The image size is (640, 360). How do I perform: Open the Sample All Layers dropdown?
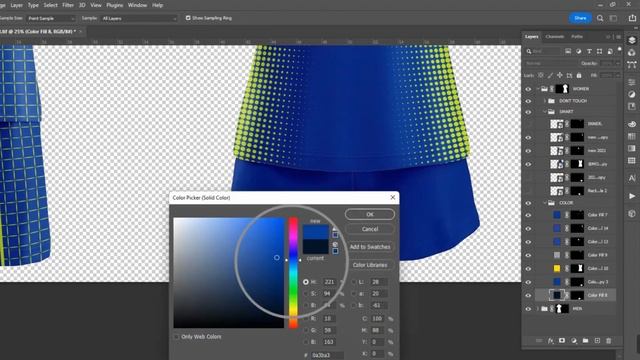139,18
